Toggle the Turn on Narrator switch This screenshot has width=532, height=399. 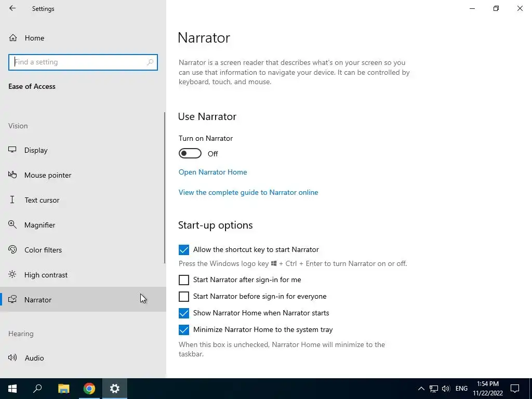(190, 153)
